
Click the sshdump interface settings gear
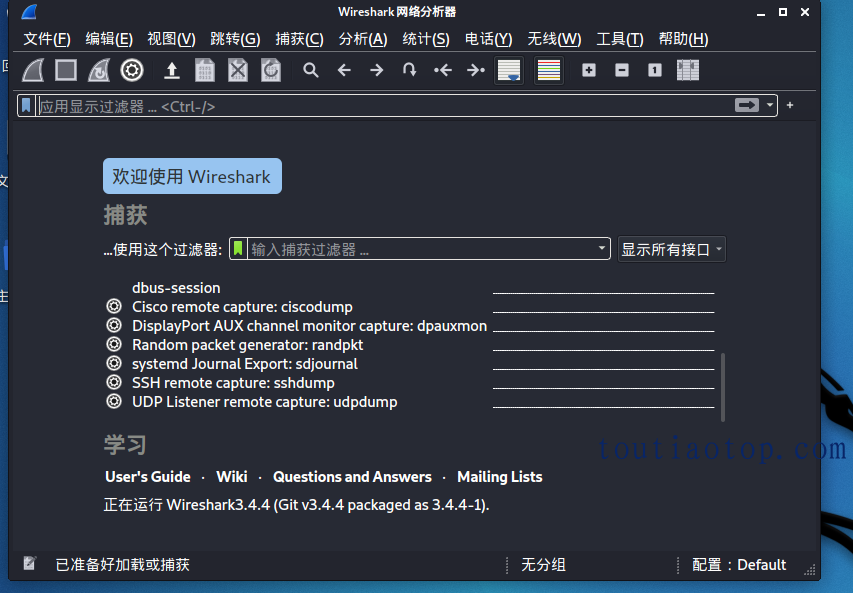tap(114, 382)
